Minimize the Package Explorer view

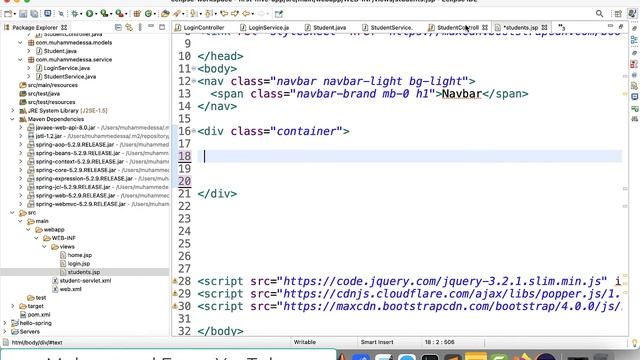click(x=151, y=27)
